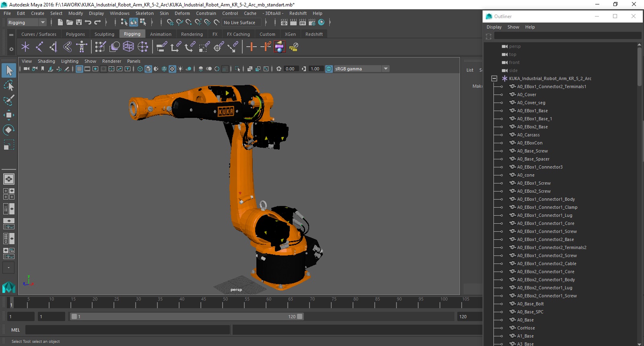The image size is (644, 346).
Task: Click the single perspective layout icon
Action: point(9,179)
